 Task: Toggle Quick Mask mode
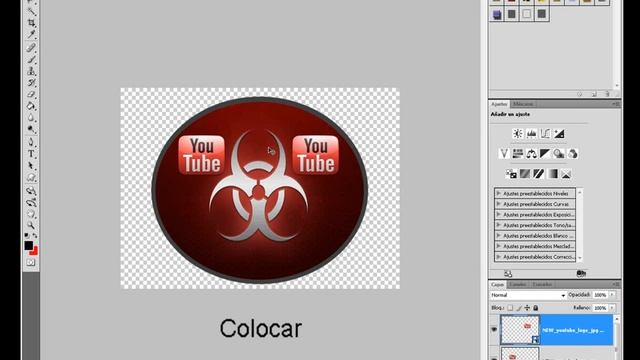coord(31,263)
